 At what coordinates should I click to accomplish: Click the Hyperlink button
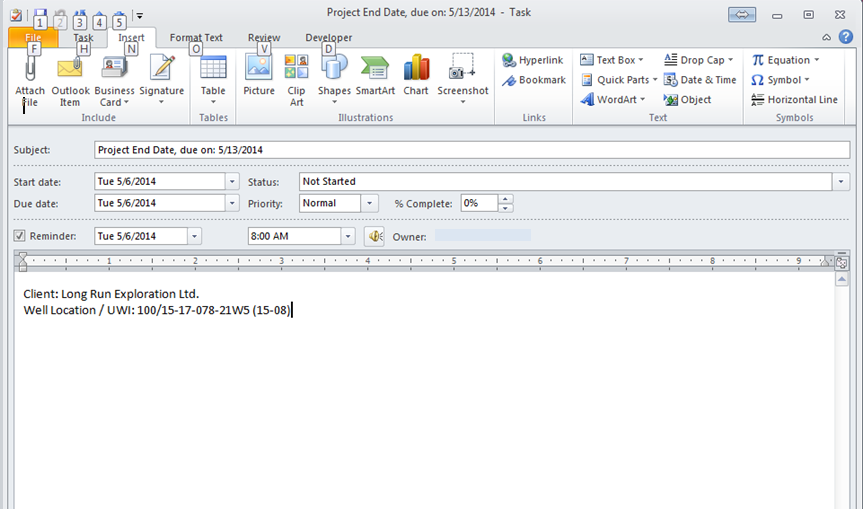[534, 60]
